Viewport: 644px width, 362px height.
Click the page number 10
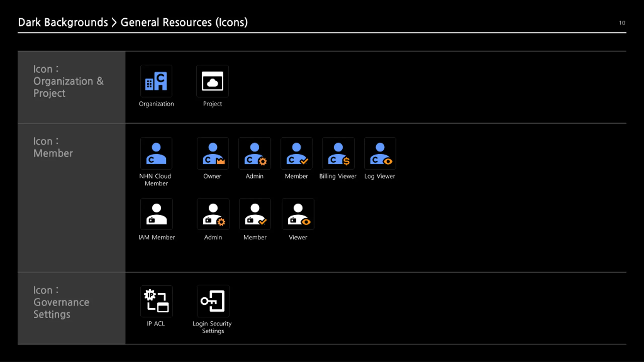coord(622,23)
